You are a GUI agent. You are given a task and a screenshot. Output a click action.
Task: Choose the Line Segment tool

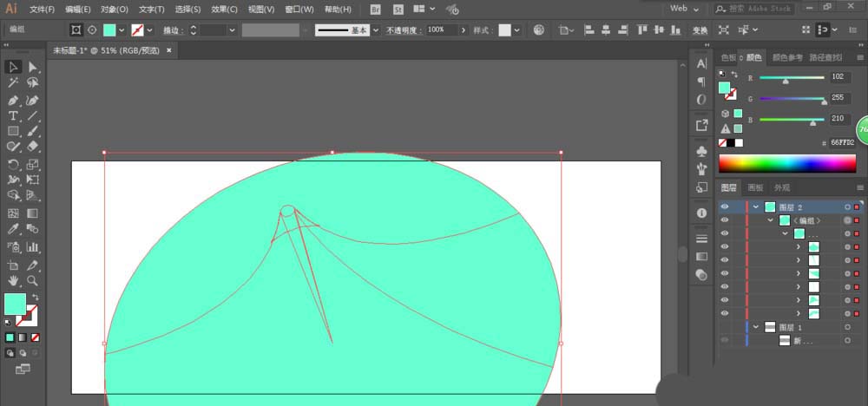(x=33, y=116)
